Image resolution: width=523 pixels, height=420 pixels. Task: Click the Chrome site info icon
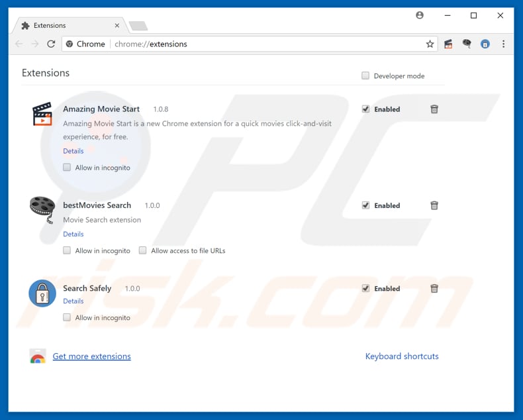70,44
